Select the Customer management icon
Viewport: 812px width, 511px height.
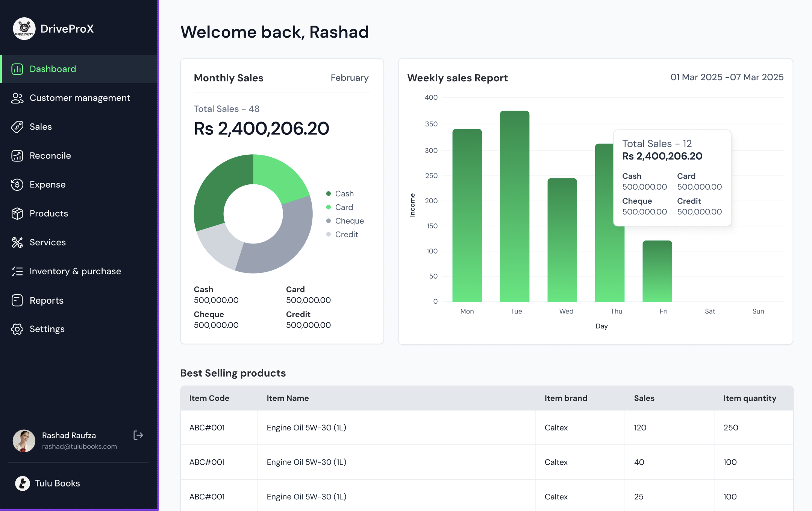[x=17, y=98]
